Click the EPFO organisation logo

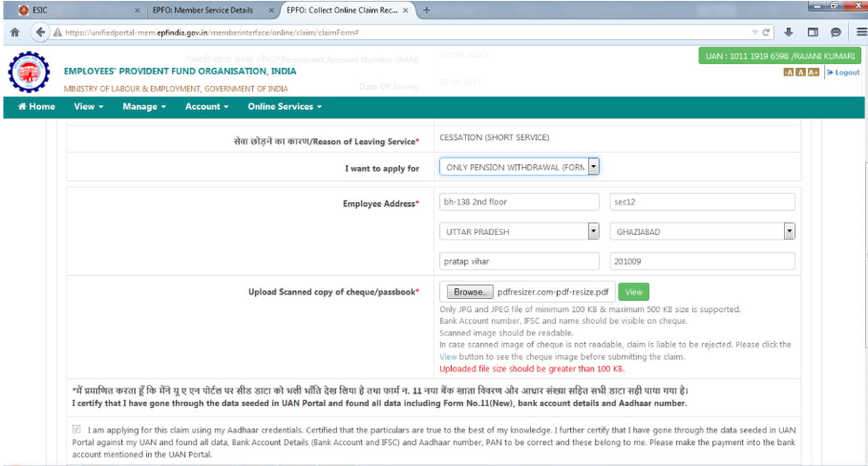pos(32,74)
